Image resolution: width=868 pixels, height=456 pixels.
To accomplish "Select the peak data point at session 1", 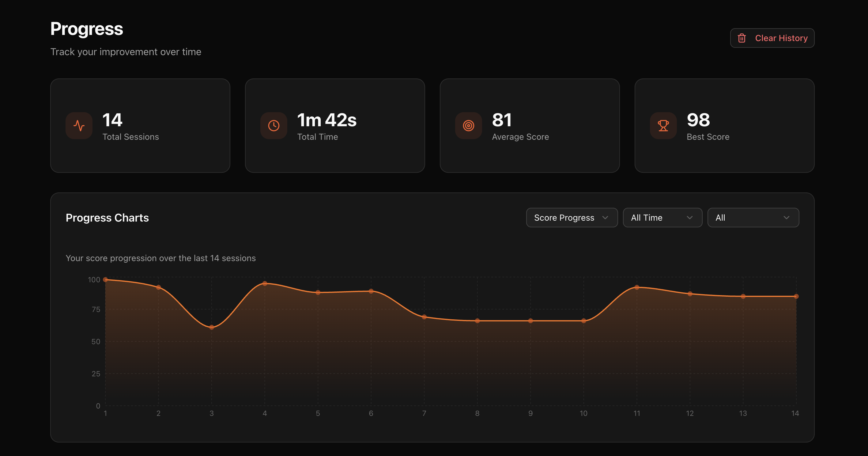I will coord(105,279).
